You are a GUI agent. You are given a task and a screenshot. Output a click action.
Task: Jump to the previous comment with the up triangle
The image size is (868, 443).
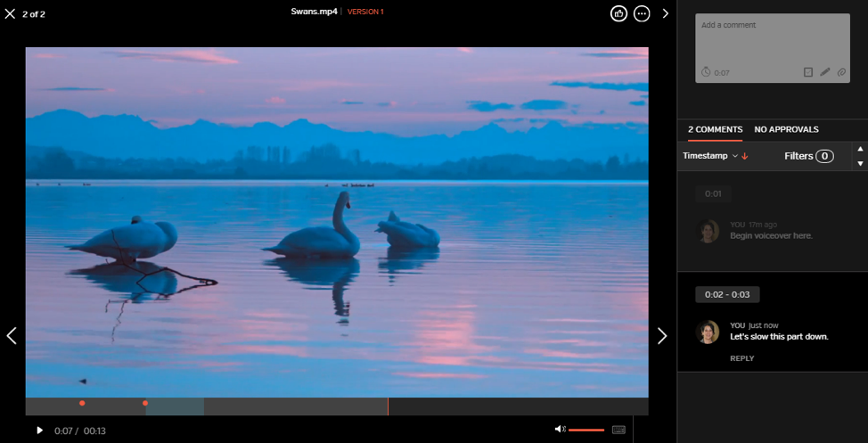coord(860,149)
